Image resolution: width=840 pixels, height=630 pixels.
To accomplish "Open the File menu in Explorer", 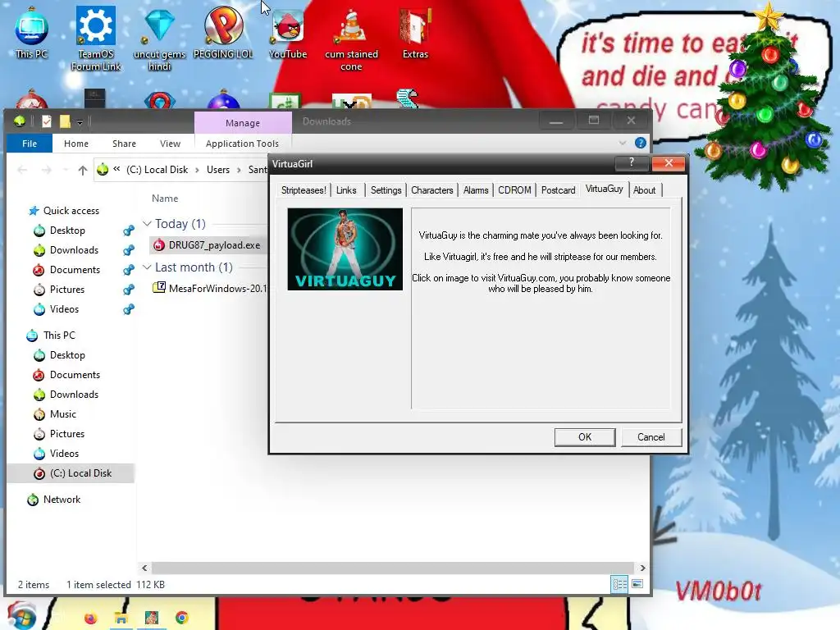I will pos(30,144).
